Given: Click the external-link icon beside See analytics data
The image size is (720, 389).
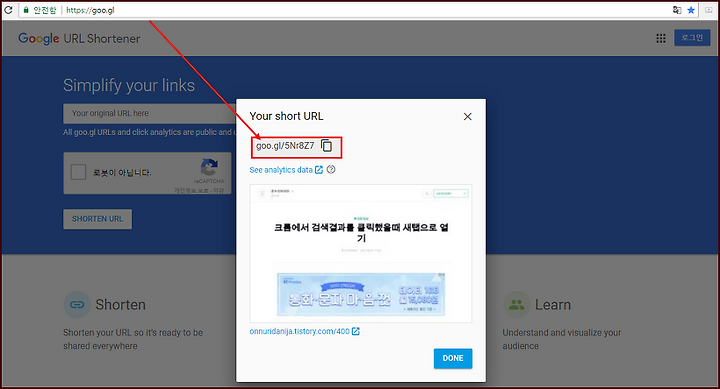Looking at the screenshot, I should (319, 170).
